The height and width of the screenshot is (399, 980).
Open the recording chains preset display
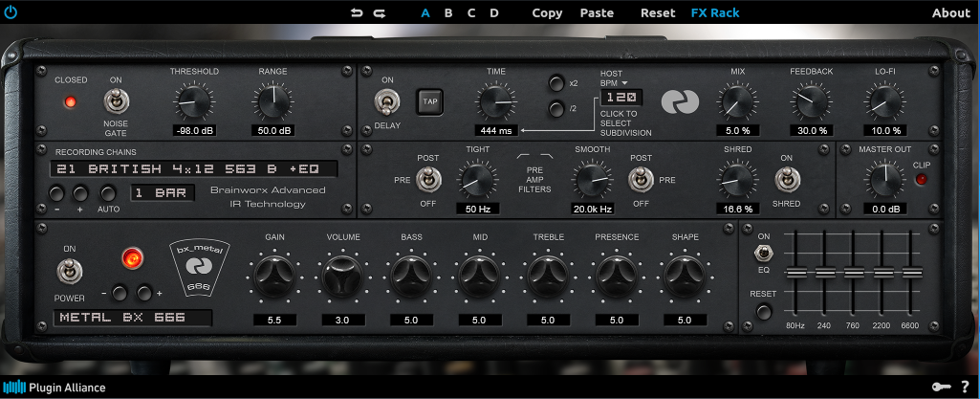[194, 168]
